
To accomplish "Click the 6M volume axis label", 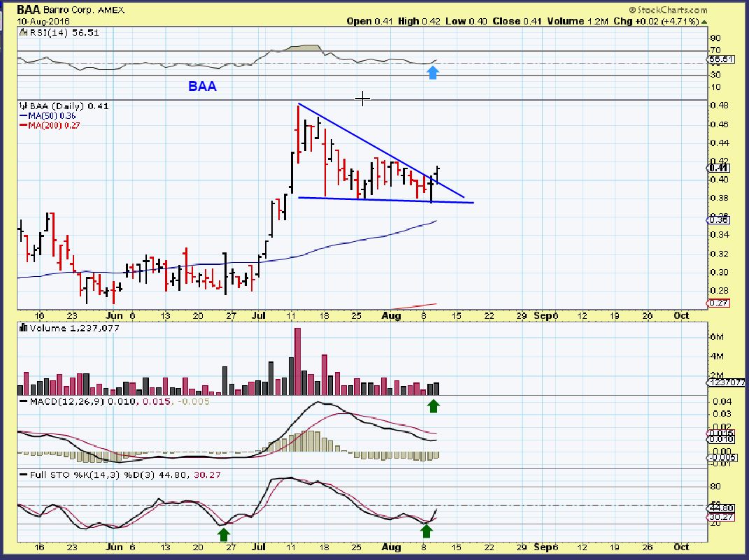I will pyautogui.click(x=717, y=336).
